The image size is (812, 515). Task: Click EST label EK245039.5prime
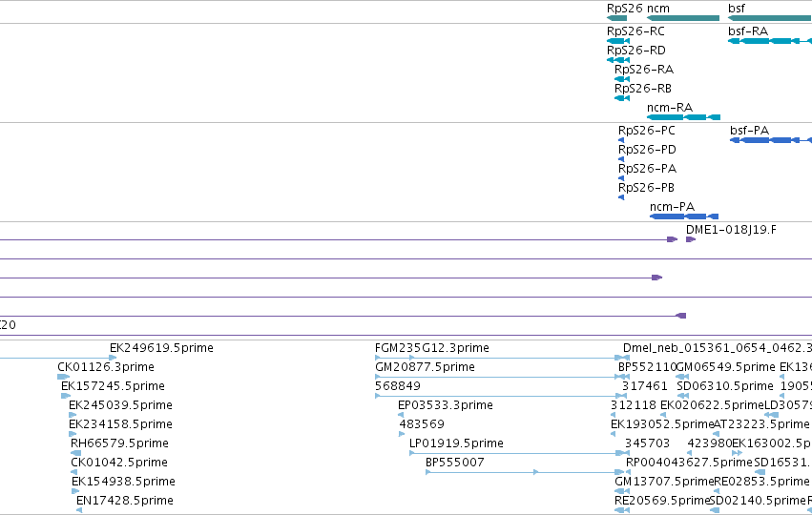click(120, 405)
